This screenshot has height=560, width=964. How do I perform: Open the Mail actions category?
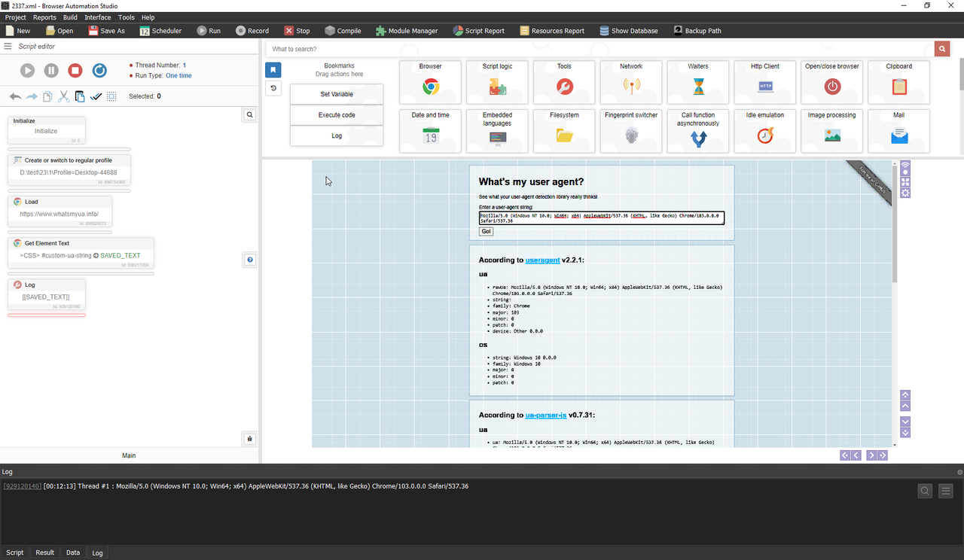coord(899,131)
